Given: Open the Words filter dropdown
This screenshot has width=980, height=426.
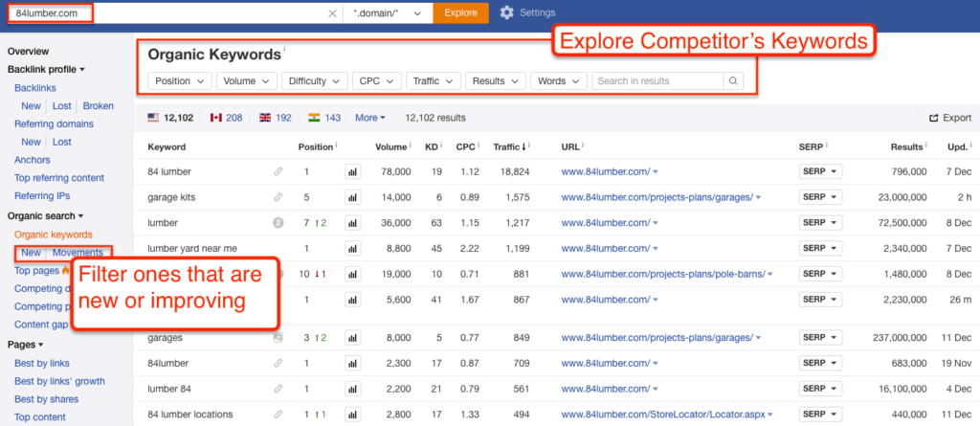Looking at the screenshot, I should (559, 80).
